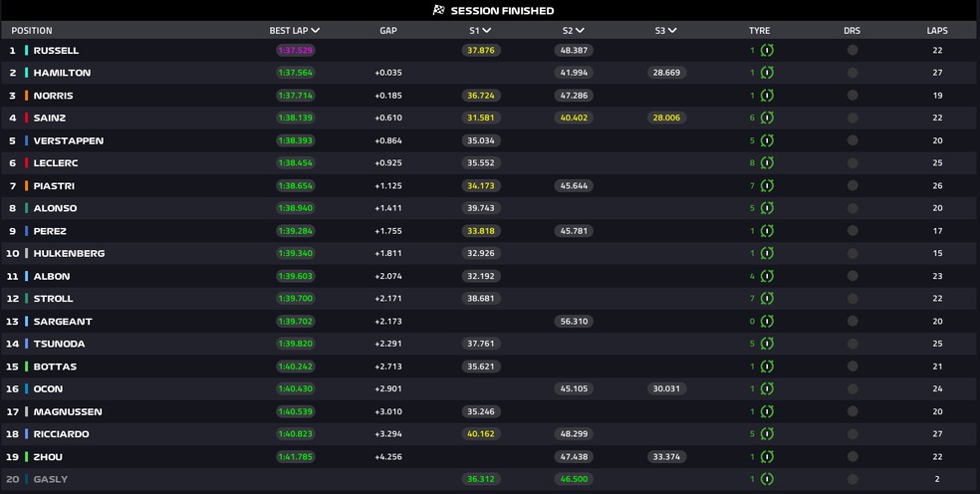Click Magnussen's tyre compound icon
The height and width of the screenshot is (494, 980).
click(x=767, y=411)
